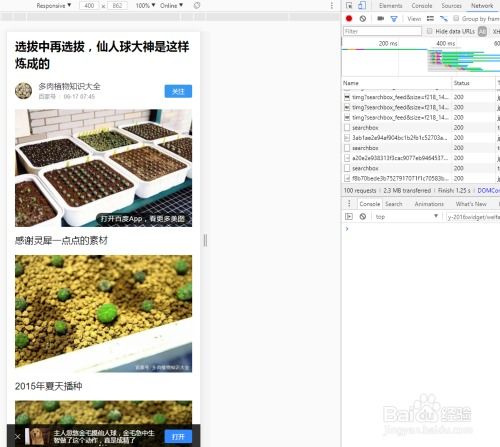Click the caption 2015年夏天播种
The width and height of the screenshot is (500, 447).
coord(49,386)
